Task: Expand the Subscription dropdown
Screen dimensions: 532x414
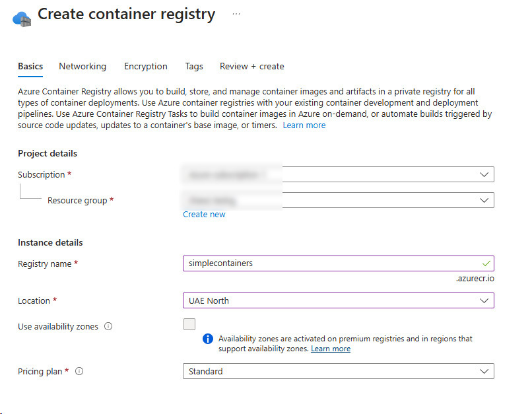Action: coord(338,174)
